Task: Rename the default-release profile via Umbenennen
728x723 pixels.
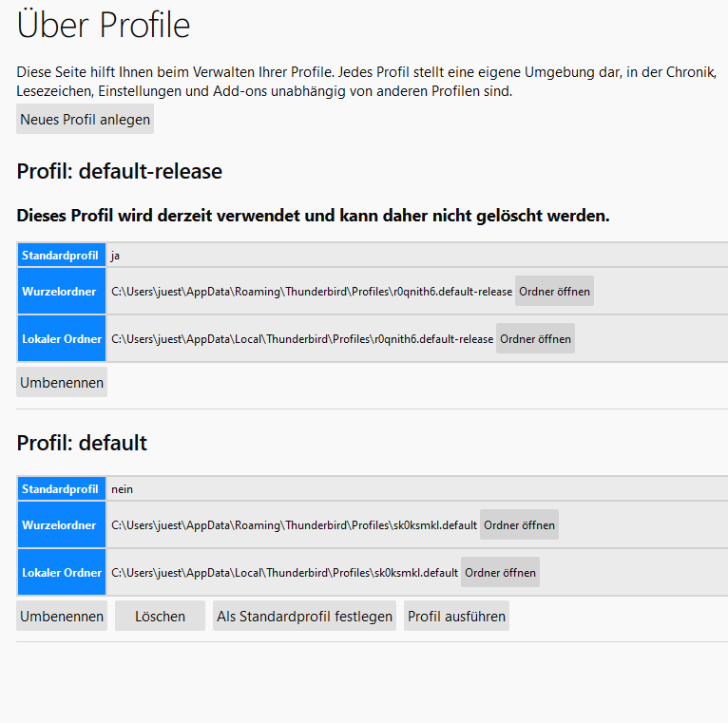Action: click(62, 382)
